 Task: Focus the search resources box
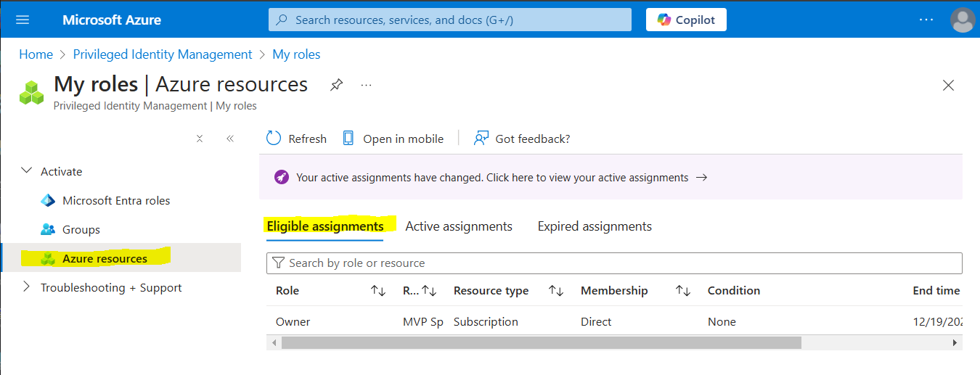[450, 20]
